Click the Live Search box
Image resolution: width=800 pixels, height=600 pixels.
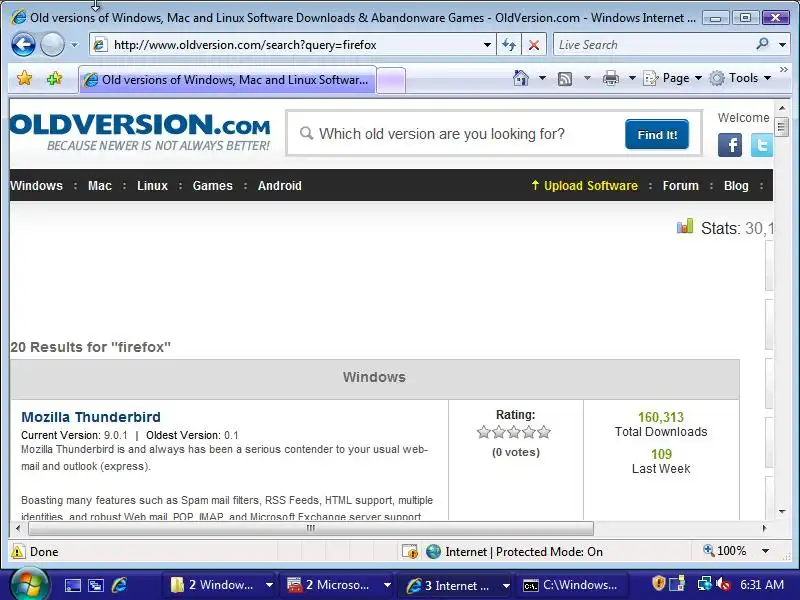click(x=654, y=45)
